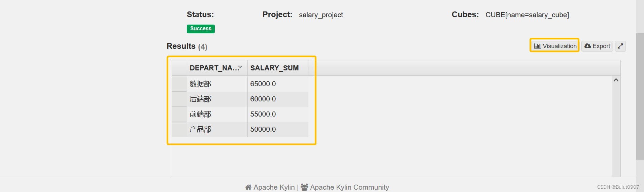Click the page vertical scrollbar thumb
The width and height of the screenshot is (644, 192).
640,96
